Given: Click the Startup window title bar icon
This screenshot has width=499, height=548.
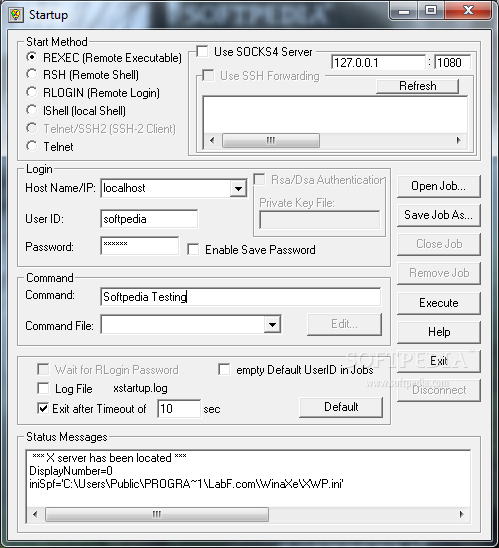Looking at the screenshot, I should pyautogui.click(x=16, y=15).
